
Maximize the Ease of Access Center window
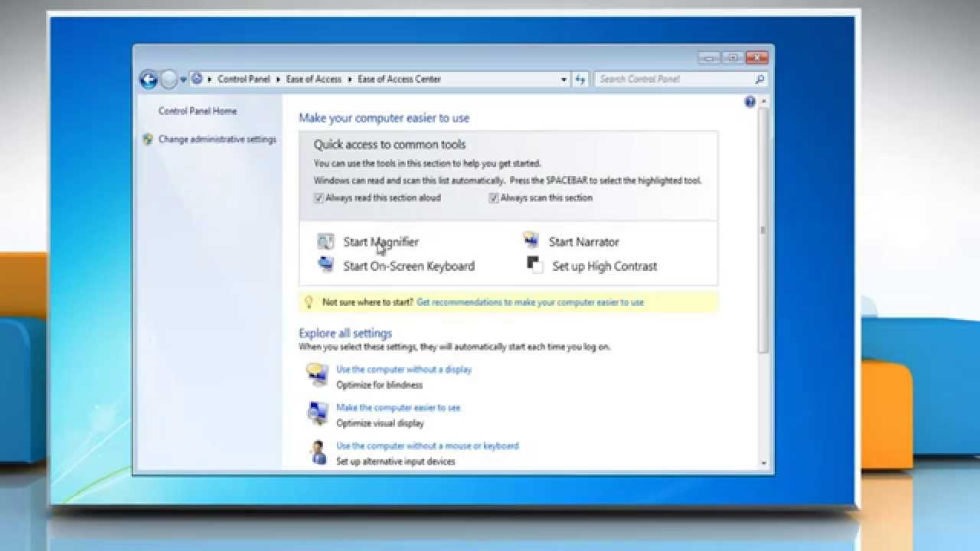coord(733,57)
